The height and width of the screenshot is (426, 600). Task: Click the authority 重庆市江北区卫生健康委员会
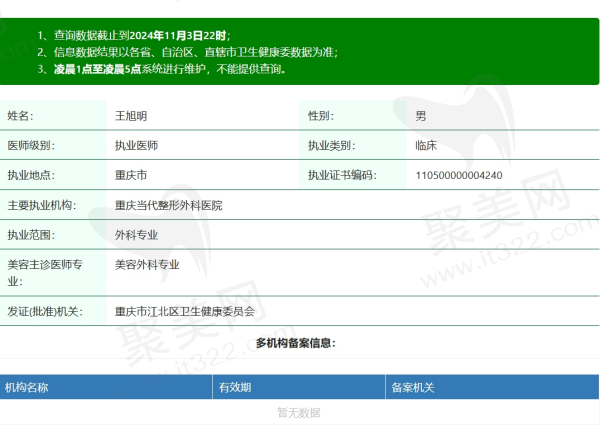coord(185,312)
